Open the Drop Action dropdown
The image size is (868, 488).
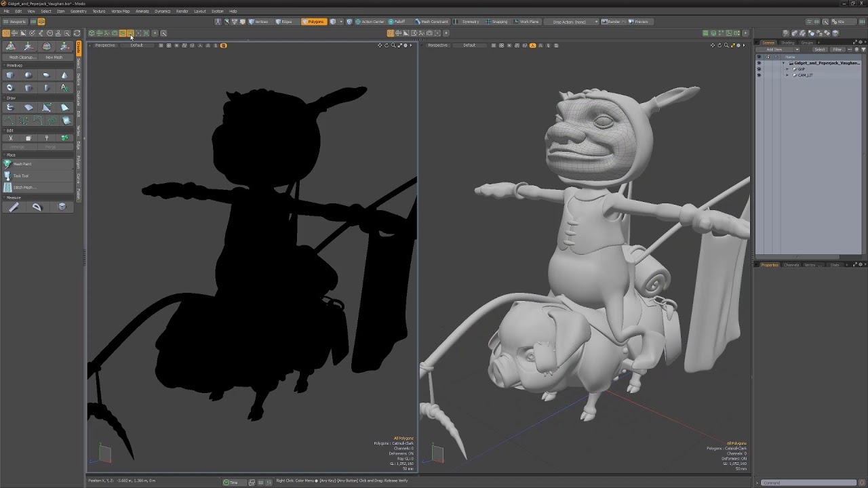(571, 22)
